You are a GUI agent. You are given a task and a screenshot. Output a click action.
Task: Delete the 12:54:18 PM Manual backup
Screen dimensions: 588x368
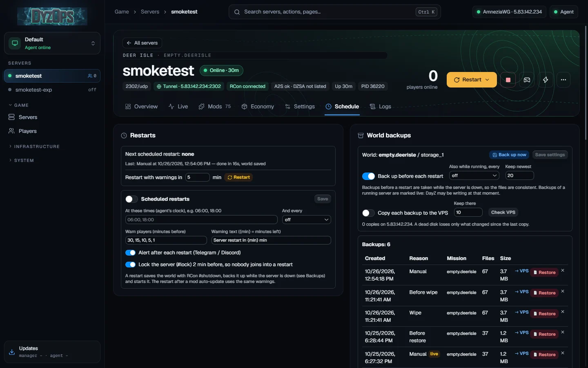pyautogui.click(x=563, y=271)
